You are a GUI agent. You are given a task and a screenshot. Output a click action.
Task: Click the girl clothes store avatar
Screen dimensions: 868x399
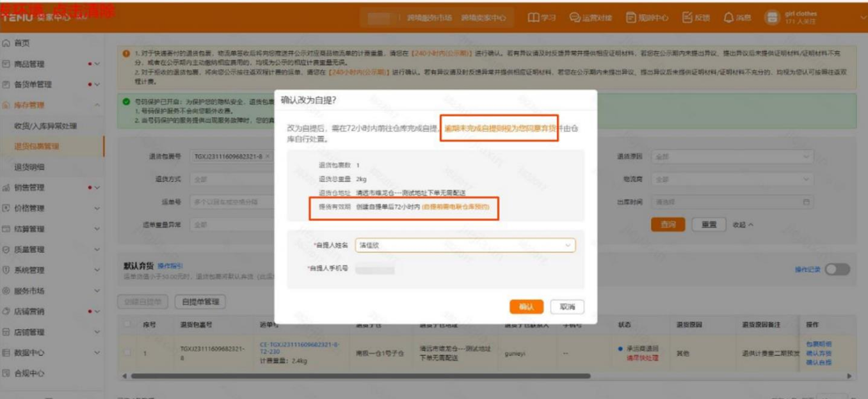(x=773, y=18)
